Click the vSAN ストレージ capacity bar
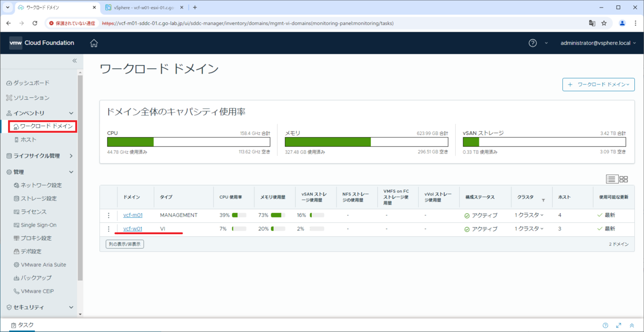The width and height of the screenshot is (644, 332). click(x=544, y=142)
